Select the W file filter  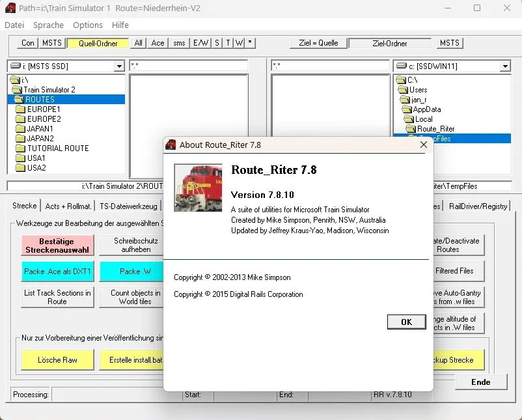239,43
